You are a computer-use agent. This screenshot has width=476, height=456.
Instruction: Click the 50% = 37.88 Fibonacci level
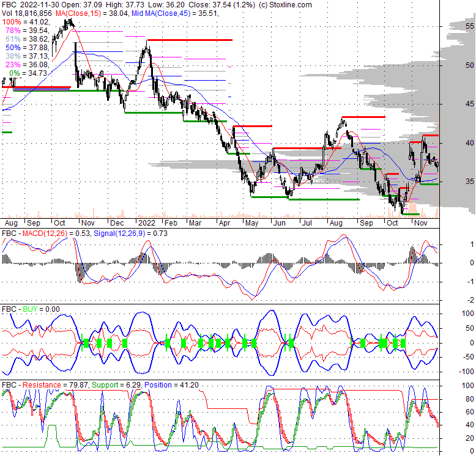28,48
